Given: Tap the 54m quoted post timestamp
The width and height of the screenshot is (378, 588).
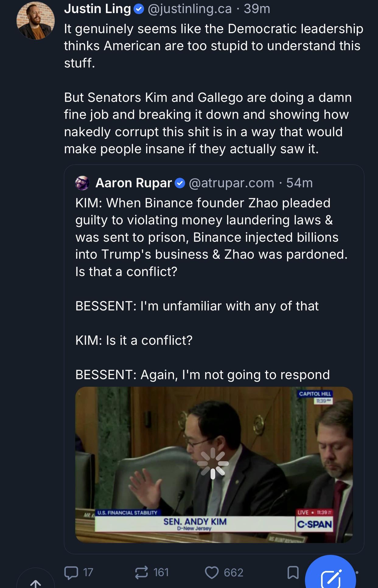Looking at the screenshot, I should 299,183.
